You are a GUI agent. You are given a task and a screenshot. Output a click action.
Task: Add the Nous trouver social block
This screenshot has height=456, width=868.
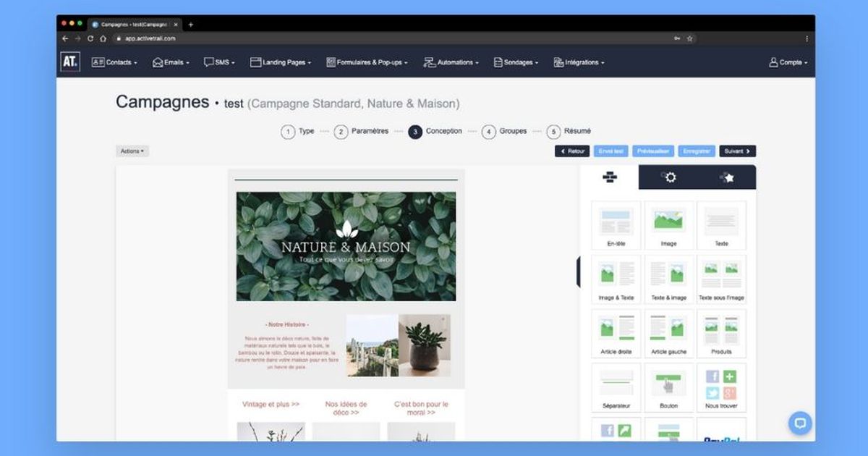[721, 386]
